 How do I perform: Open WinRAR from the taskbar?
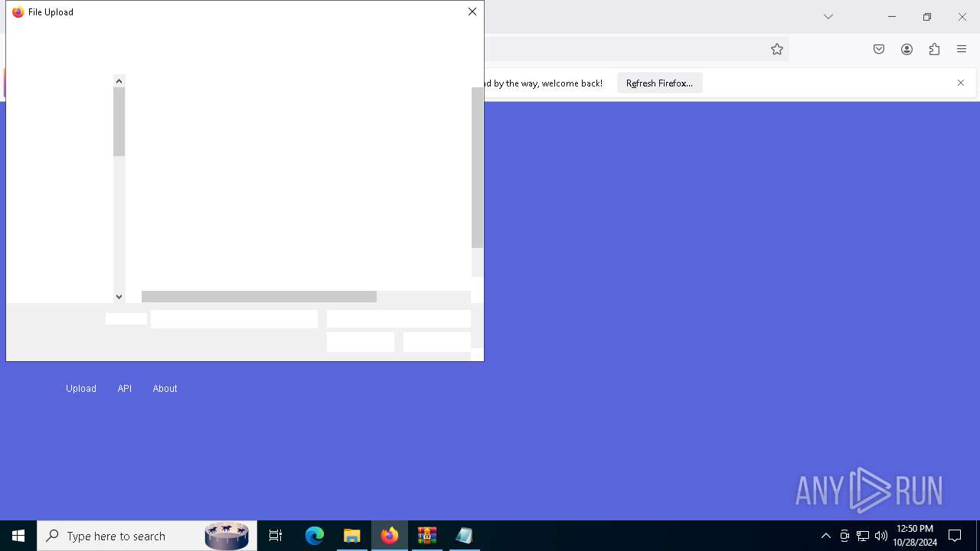pos(427,536)
